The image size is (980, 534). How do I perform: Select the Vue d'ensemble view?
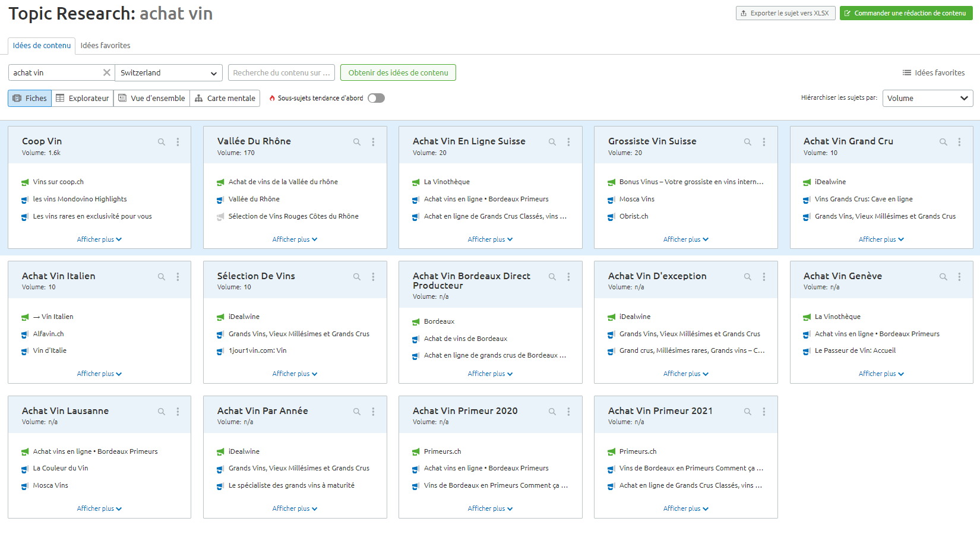click(151, 98)
